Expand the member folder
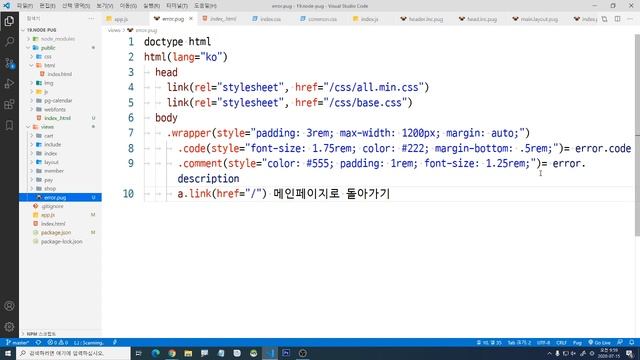Image resolution: width=640 pixels, height=360 pixels. 32,171
